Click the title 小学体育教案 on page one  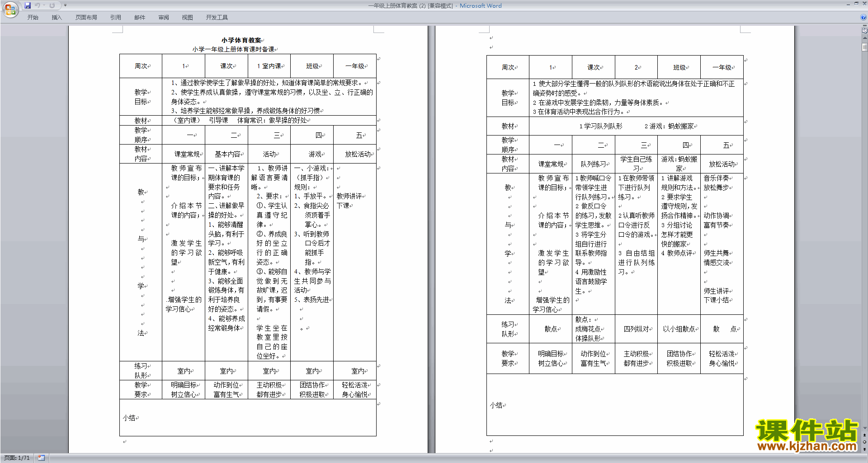click(x=241, y=40)
